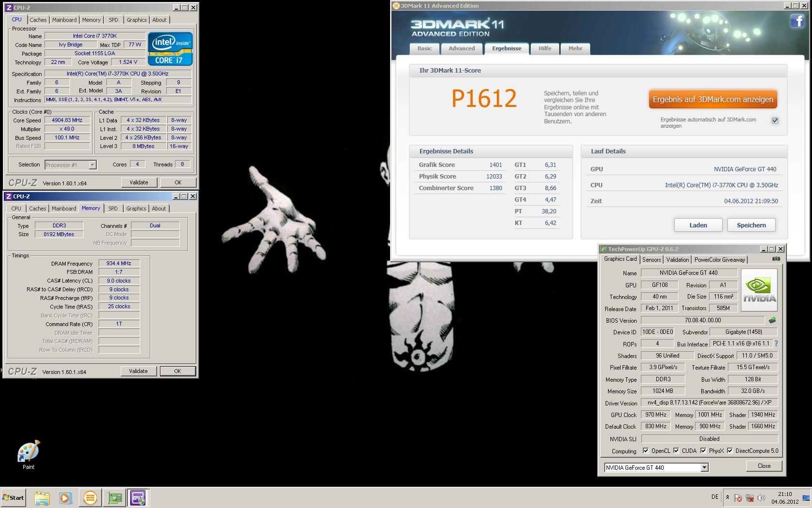
Task: Switch to Sensors tab in GPU-Z
Action: point(652,260)
